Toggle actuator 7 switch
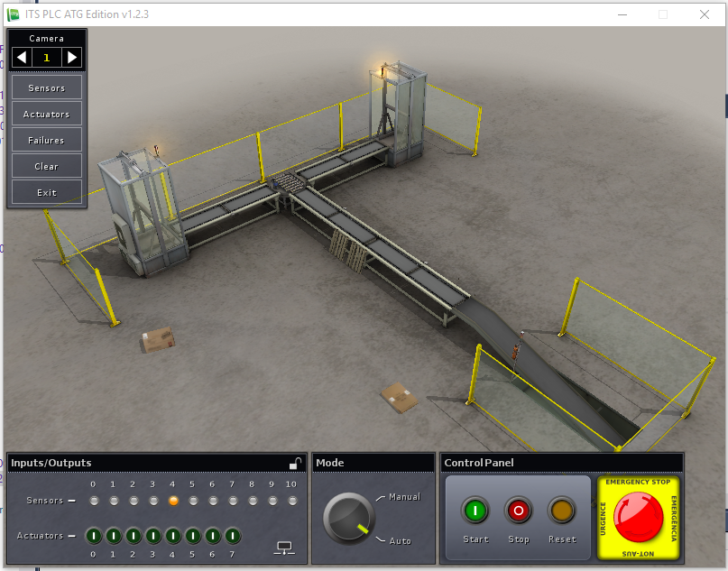 pos(232,536)
